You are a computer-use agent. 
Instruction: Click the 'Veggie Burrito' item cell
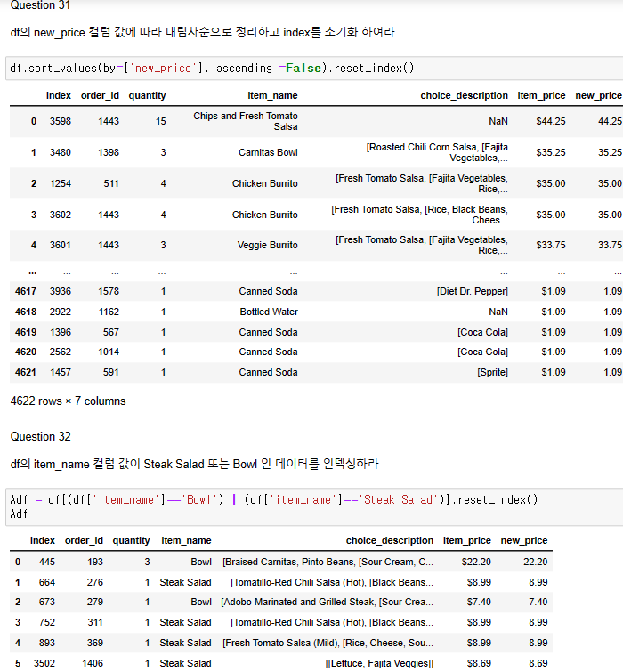click(267, 245)
